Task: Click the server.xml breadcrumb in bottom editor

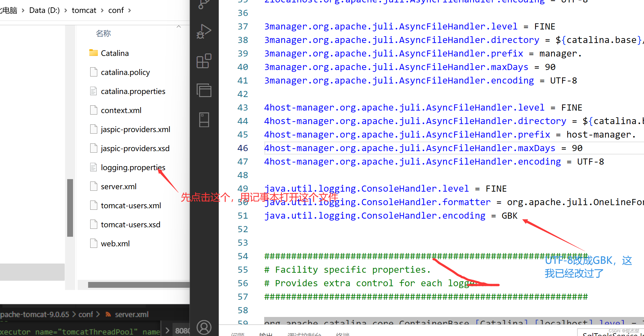Action: [132, 315]
